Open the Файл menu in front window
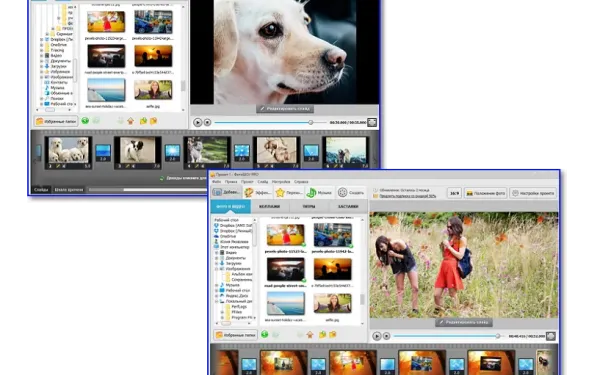The width and height of the screenshot is (600, 375). tap(216, 182)
